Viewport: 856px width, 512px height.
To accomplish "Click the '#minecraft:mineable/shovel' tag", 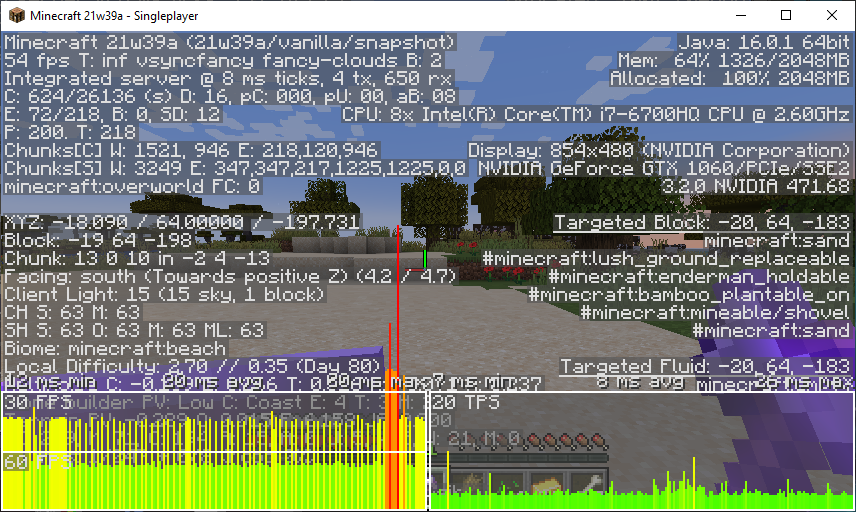I will coord(716,312).
